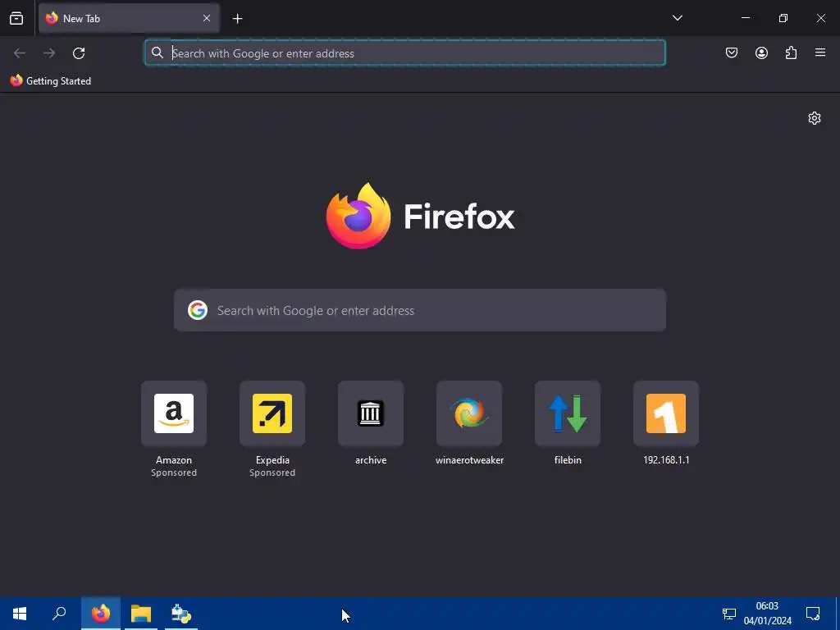Image resolution: width=840 pixels, height=630 pixels.
Task: Minimize the Firefox window
Action: (x=745, y=18)
